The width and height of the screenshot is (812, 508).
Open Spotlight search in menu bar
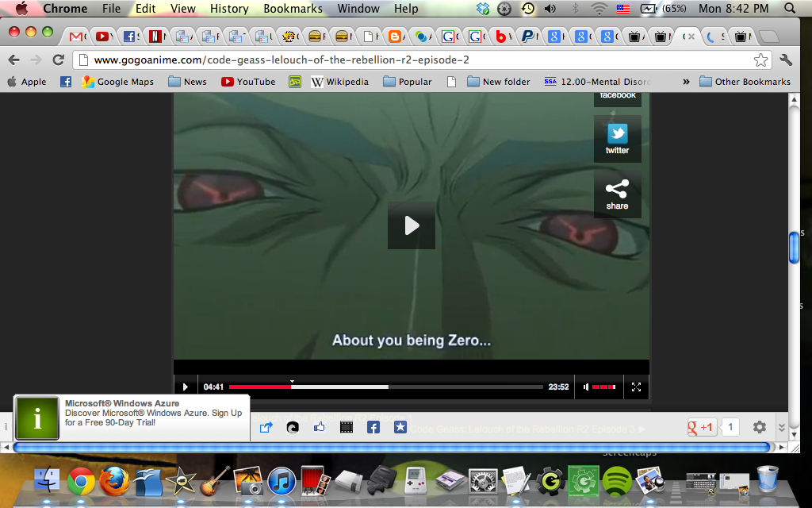[789, 8]
